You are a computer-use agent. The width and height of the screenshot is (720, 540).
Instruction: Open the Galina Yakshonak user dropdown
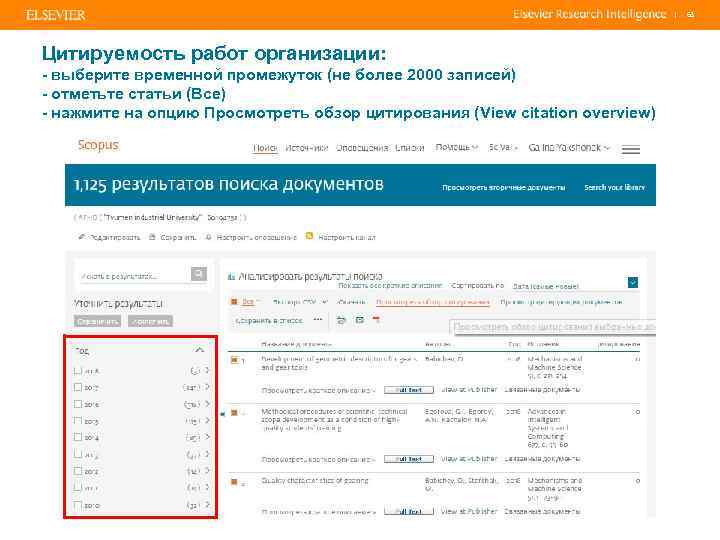click(x=569, y=147)
